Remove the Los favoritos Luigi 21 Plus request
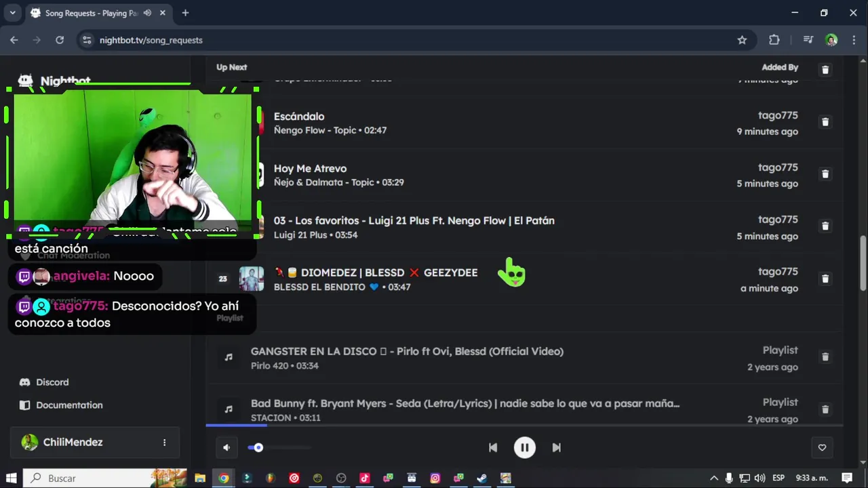 (x=825, y=226)
